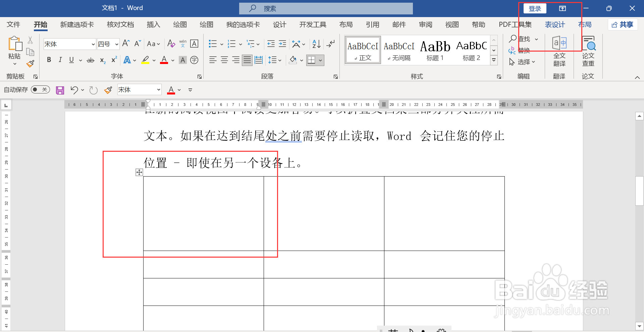
Task: Click inside the 搜索 search box
Action: [x=325, y=8]
